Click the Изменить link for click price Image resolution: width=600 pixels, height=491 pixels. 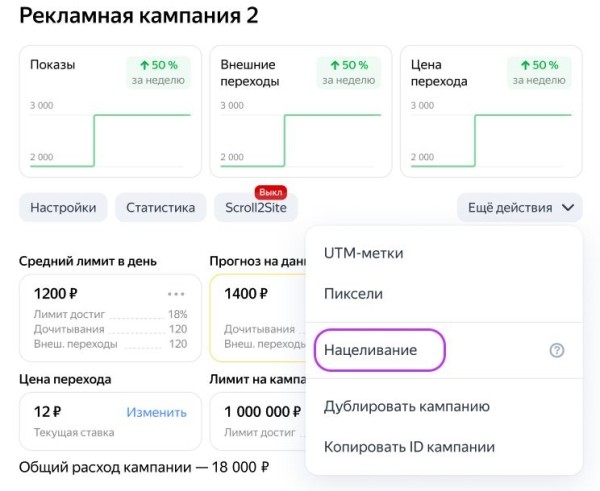tap(156, 412)
